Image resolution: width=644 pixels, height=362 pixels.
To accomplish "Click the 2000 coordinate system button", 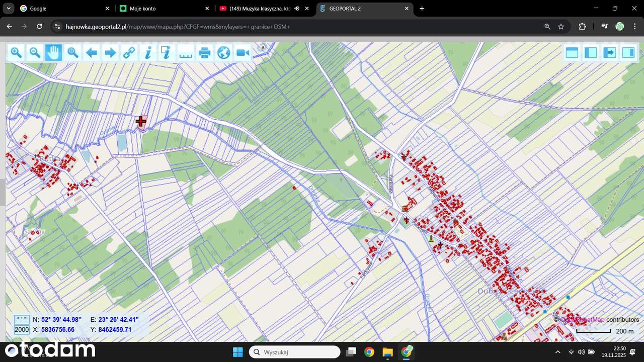I will point(22,330).
